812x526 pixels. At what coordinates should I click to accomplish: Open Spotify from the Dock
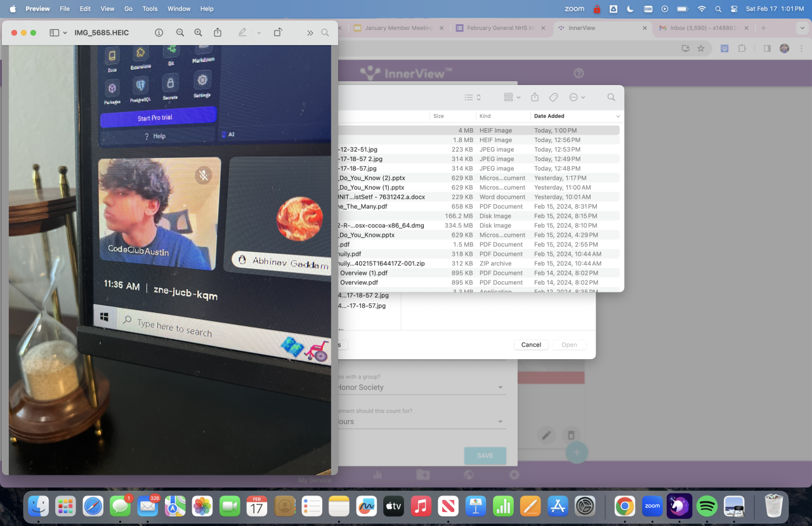click(x=707, y=506)
